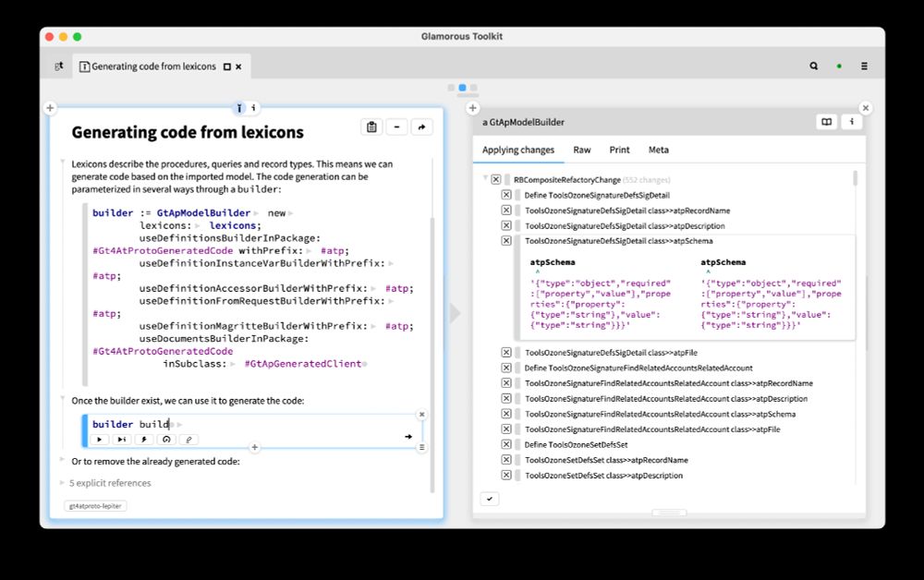Close the 'Generating code from lexicons' tab
Viewport: 924px width, 580px height.
click(x=238, y=66)
